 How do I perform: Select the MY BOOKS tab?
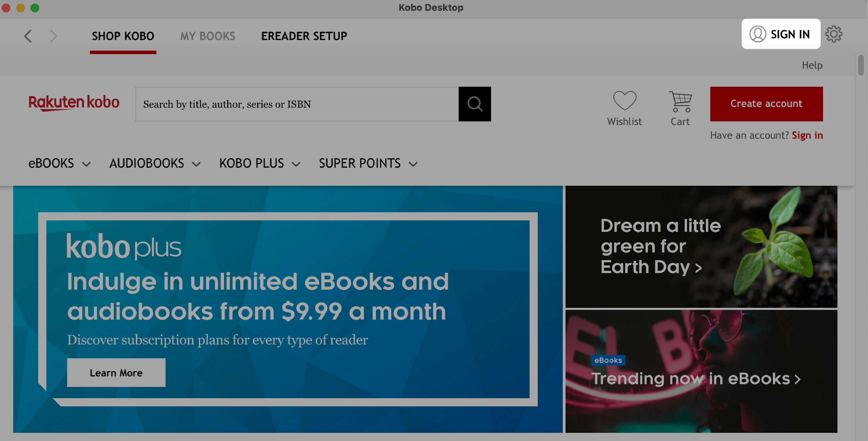(208, 35)
